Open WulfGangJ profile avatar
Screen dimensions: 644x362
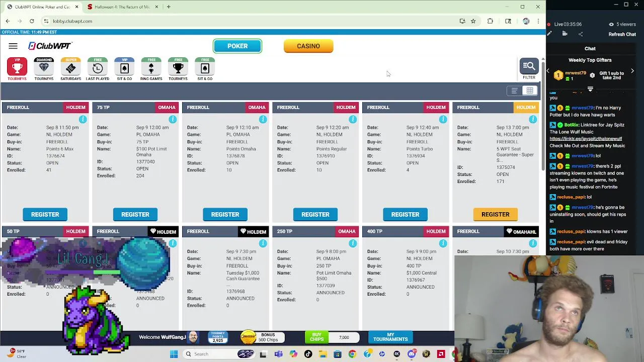pos(193,337)
